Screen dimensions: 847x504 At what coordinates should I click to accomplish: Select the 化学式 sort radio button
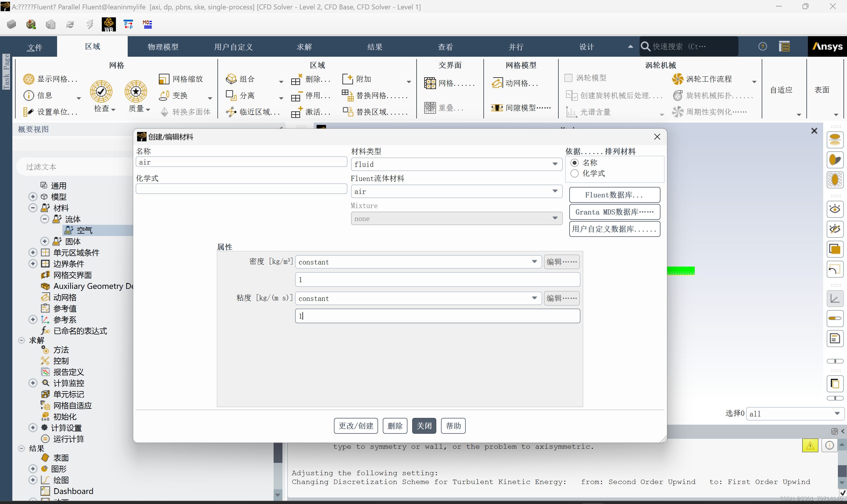pos(574,173)
